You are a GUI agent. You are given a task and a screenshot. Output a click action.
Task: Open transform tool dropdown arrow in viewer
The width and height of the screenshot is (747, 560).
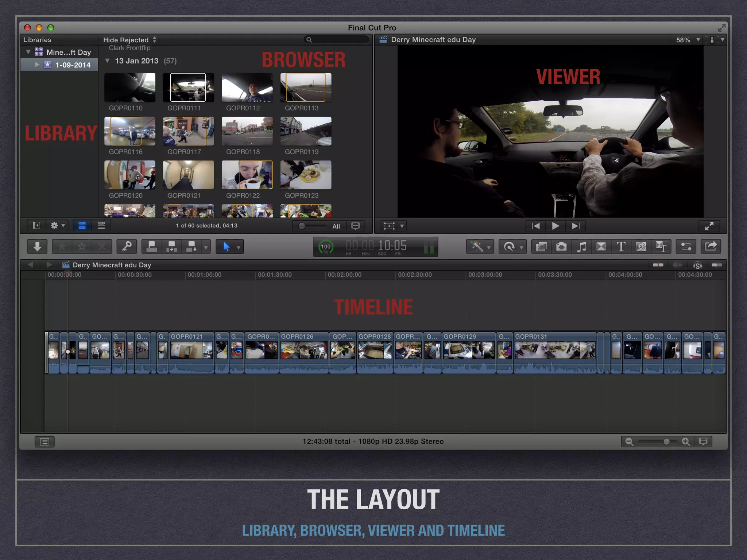tap(402, 226)
